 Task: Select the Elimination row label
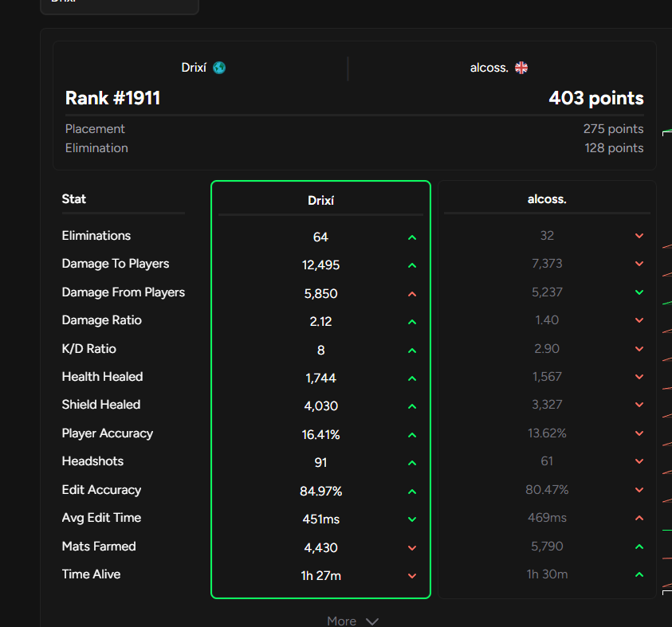[96, 148]
